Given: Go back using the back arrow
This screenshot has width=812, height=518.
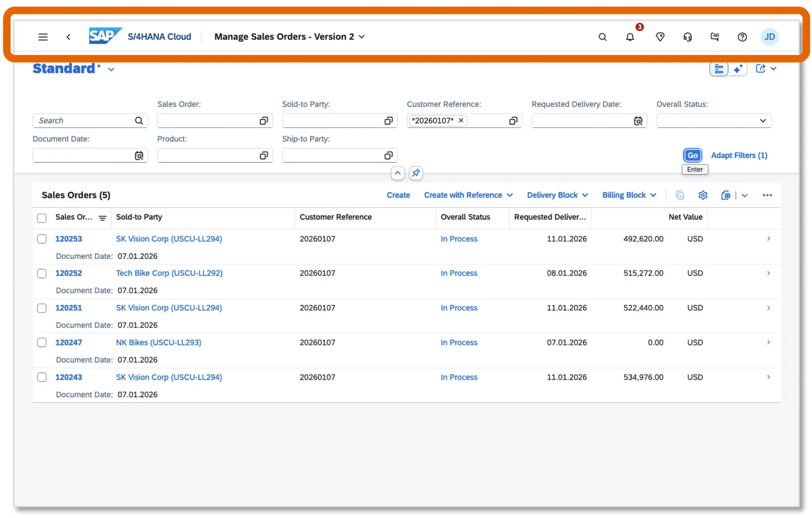Looking at the screenshot, I should tap(68, 37).
